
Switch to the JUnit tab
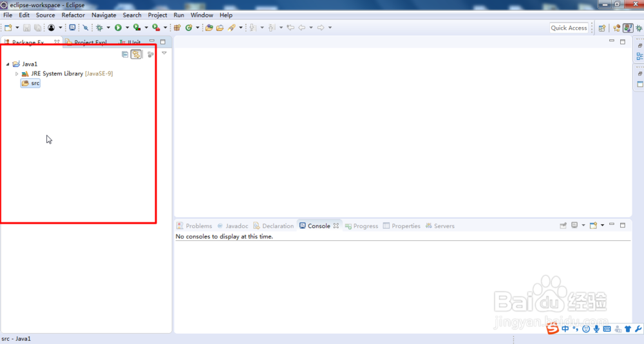(x=130, y=43)
